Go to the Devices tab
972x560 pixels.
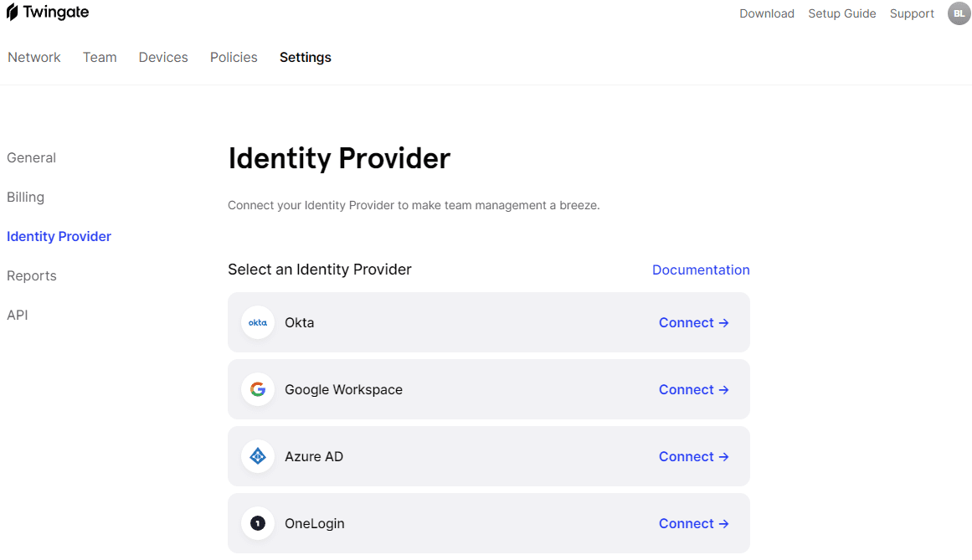(x=163, y=57)
